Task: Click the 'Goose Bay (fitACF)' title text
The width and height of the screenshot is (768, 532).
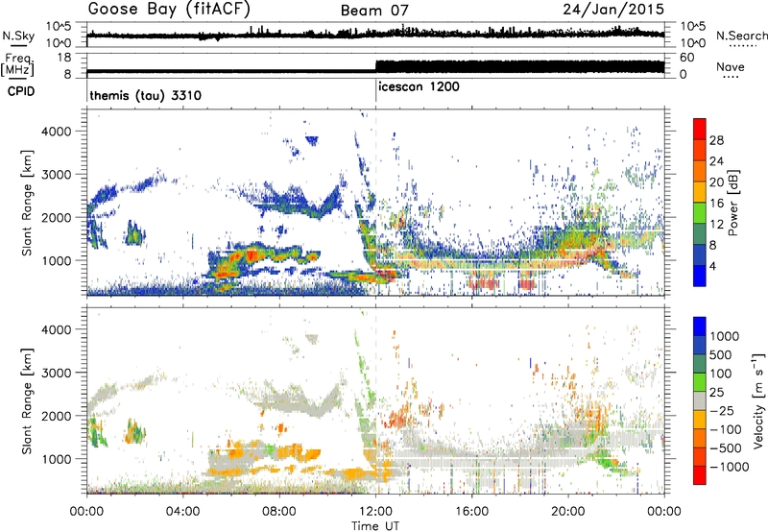Action: pyautogui.click(x=170, y=10)
